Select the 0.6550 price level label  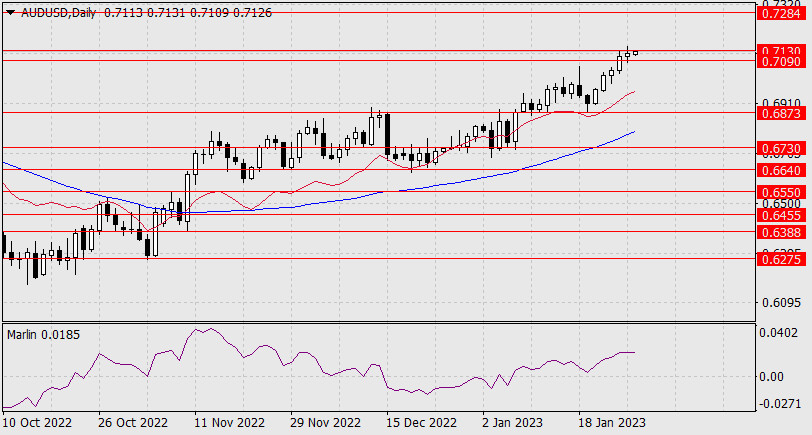click(781, 193)
